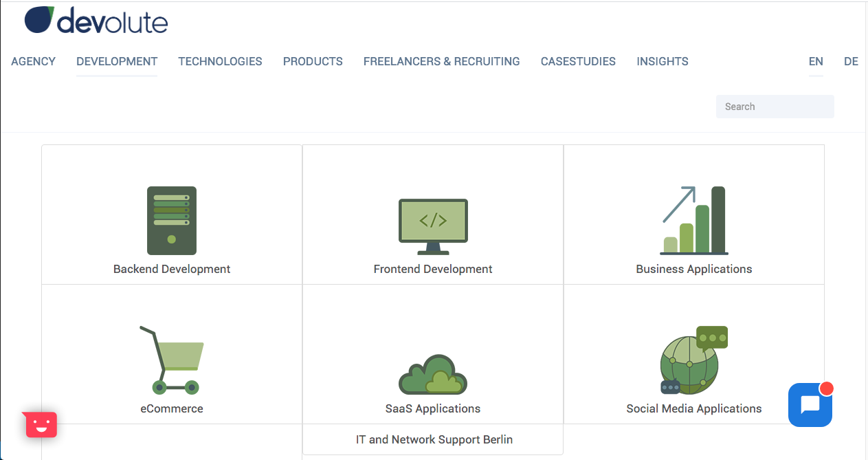This screenshot has width=868, height=460.
Task: Click the IT and Network Support Berlin link
Action: [434, 439]
